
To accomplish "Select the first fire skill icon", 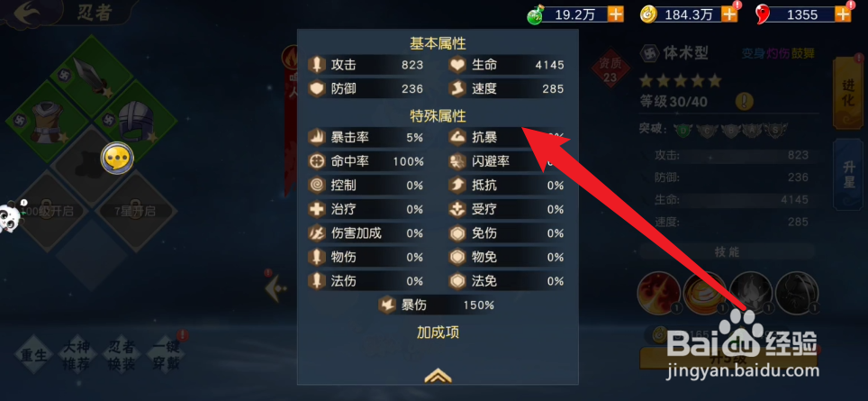I will (x=659, y=294).
